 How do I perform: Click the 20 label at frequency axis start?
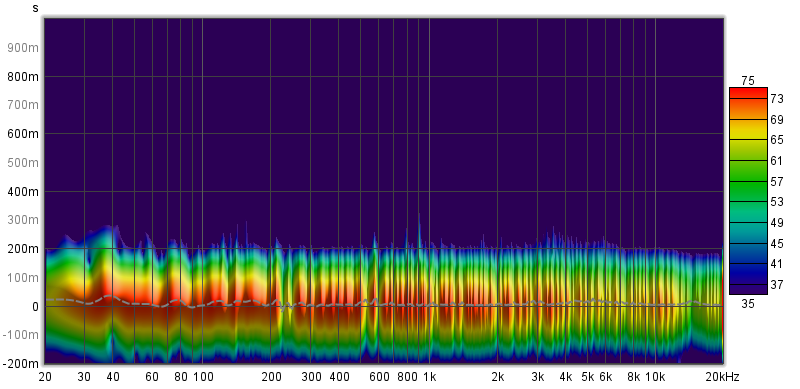[45, 377]
